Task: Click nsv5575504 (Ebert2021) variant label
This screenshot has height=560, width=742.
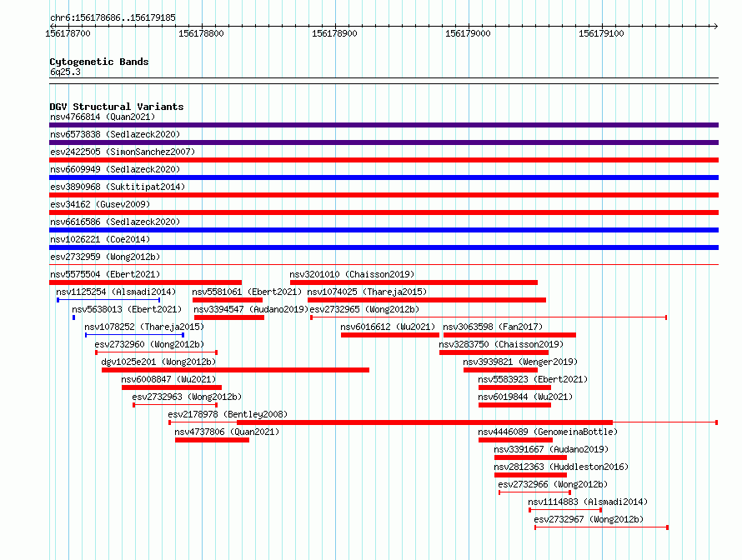Action: click(105, 274)
